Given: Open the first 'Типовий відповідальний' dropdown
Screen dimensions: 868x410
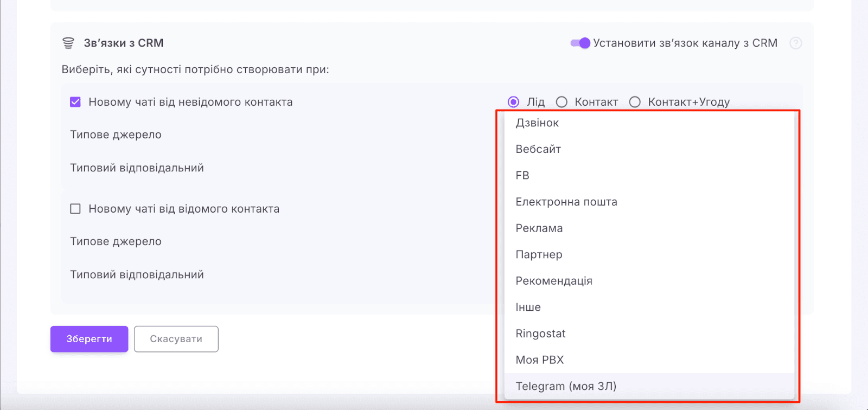Looking at the screenshot, I should 137,168.
